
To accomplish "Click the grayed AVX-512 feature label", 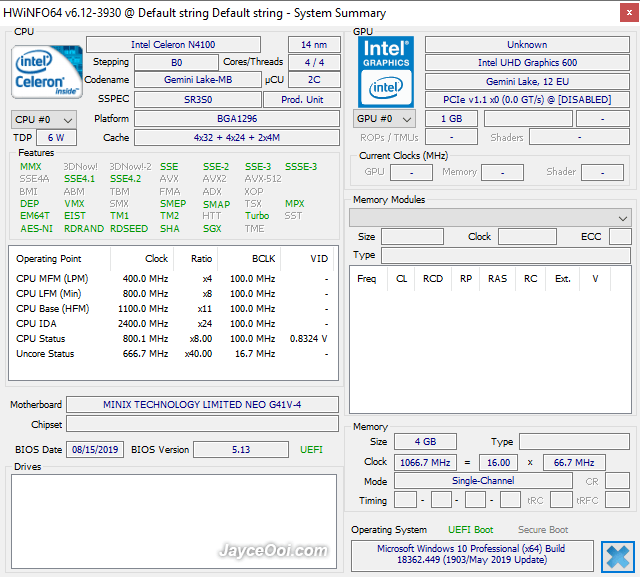I will point(263,179).
